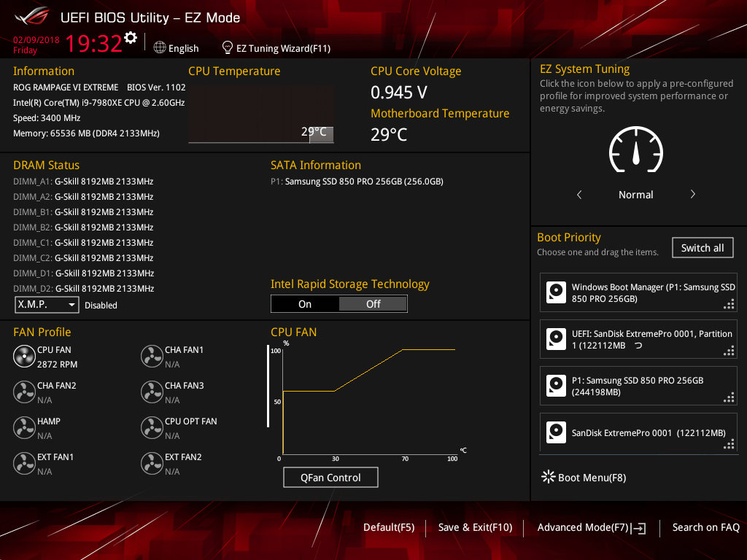Grab the P1 Samsung SSD entry drag handle
The height and width of the screenshot is (560, 747).
[x=729, y=397]
